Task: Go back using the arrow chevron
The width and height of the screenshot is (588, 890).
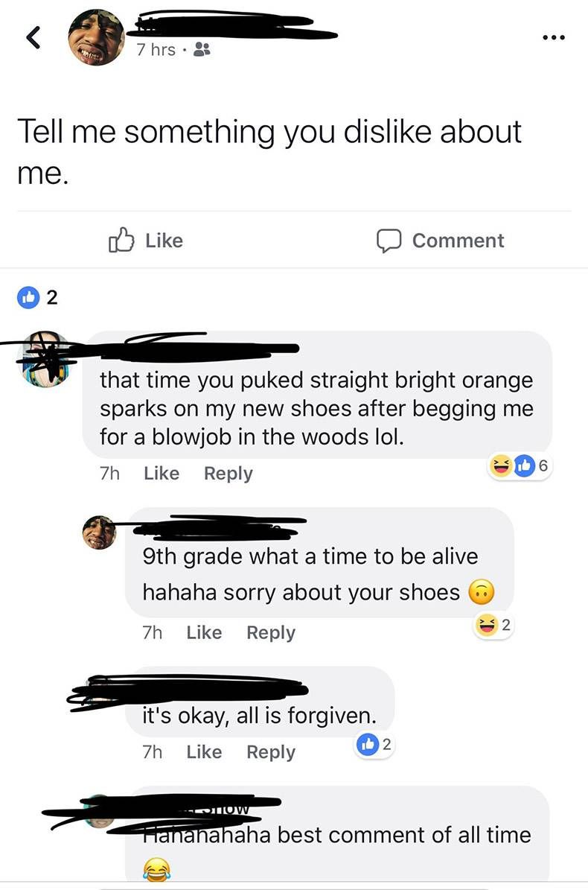Action: point(33,37)
